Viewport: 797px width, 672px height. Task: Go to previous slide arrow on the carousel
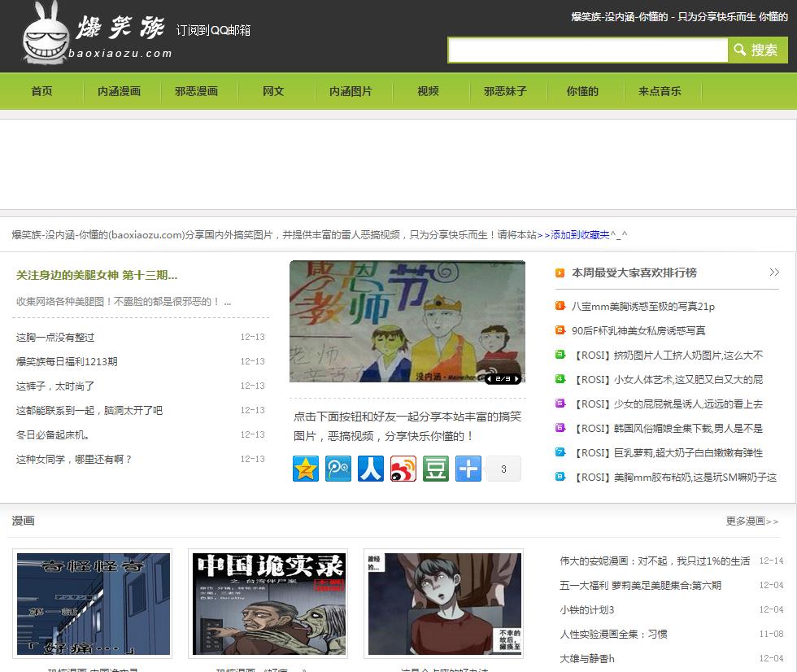click(489, 378)
